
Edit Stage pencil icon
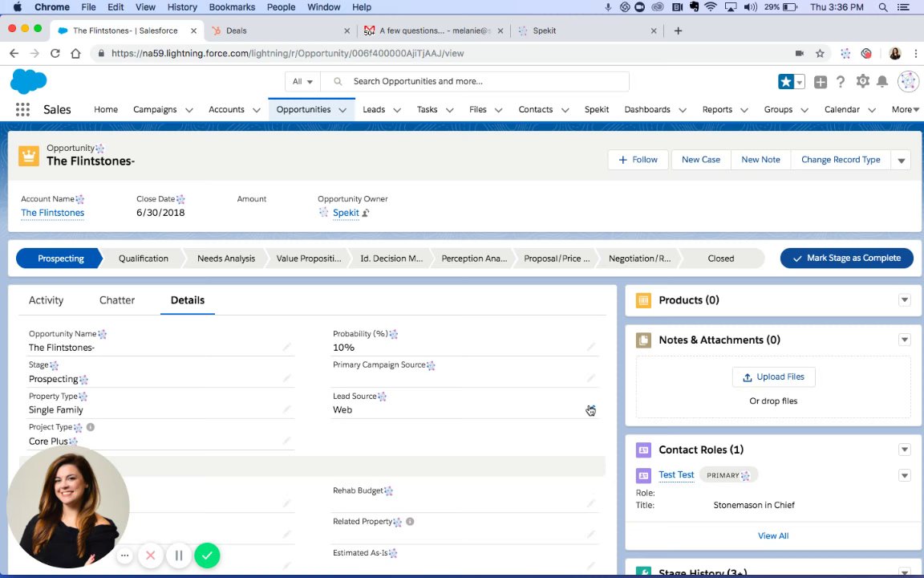point(287,378)
